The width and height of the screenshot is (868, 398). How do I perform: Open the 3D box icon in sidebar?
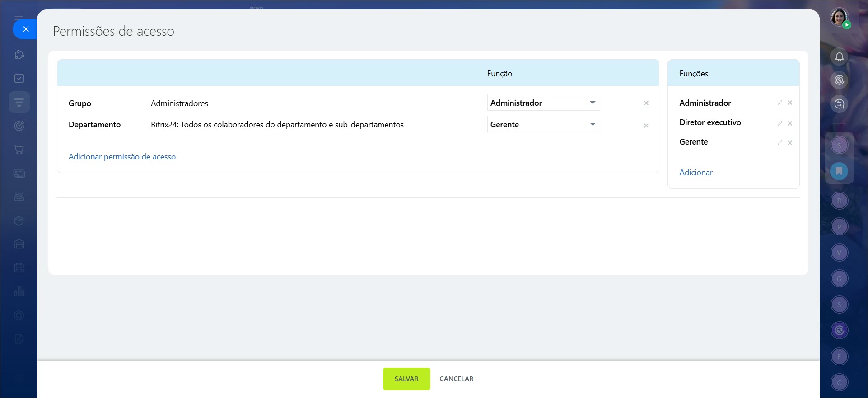19,220
